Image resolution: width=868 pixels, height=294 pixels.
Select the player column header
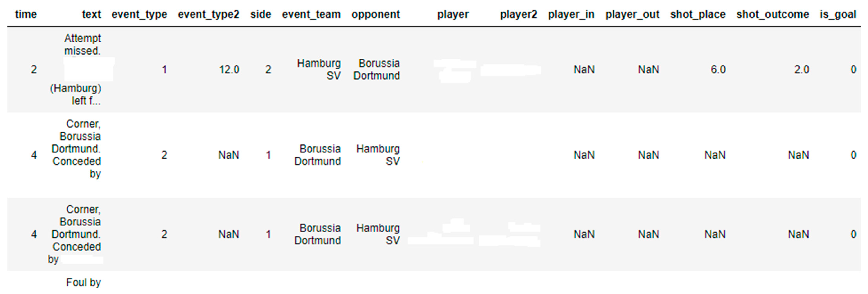(453, 14)
